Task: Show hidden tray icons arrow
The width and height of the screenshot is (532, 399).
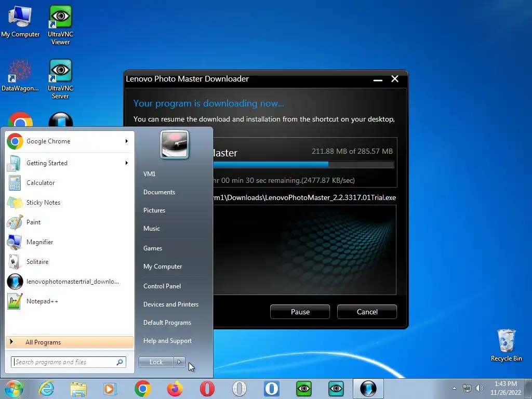Action: coord(454,388)
